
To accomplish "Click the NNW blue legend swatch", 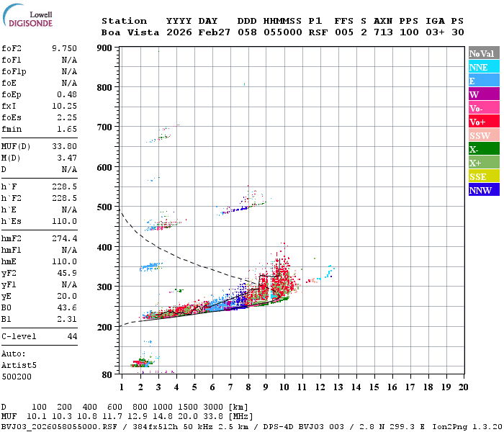I will coord(484,189).
